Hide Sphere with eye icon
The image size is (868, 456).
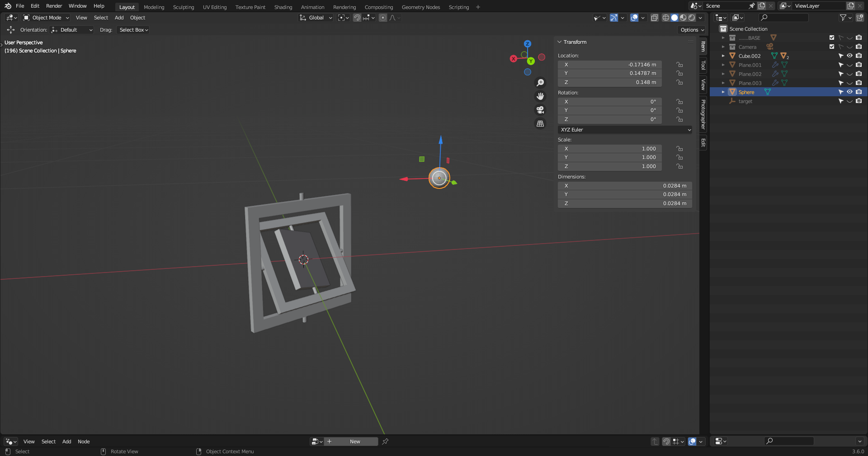(849, 92)
